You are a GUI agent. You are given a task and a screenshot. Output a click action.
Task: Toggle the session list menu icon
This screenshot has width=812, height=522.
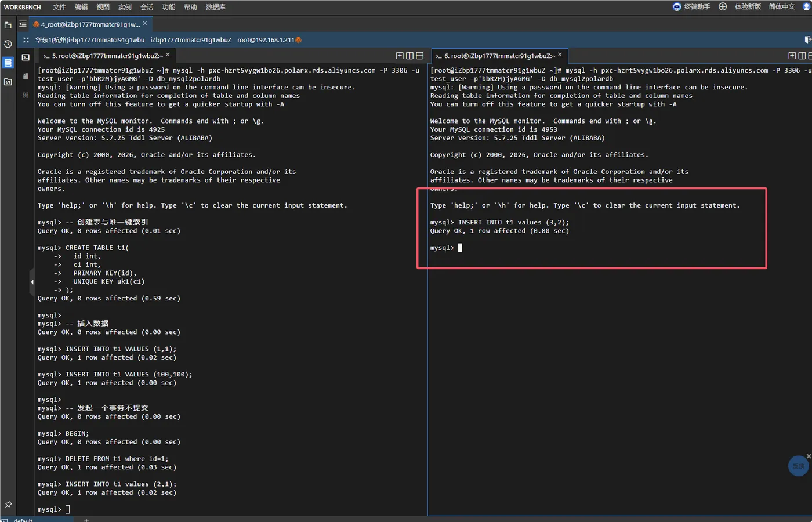23,24
